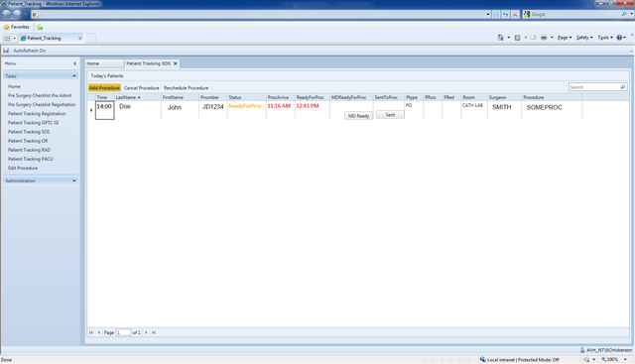Image resolution: width=635 pixels, height=364 pixels.
Task: Switch to the Home content tab
Action: point(104,63)
